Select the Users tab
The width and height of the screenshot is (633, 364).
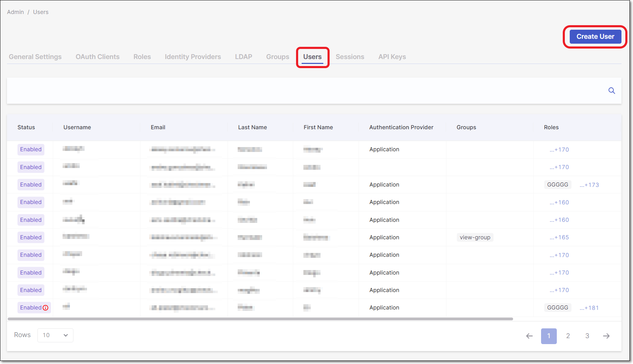(312, 57)
